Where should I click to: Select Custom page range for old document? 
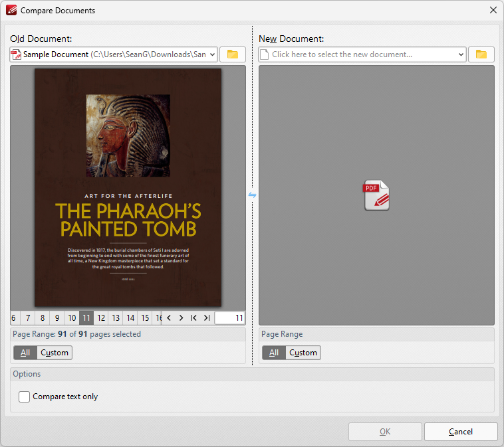tap(55, 353)
